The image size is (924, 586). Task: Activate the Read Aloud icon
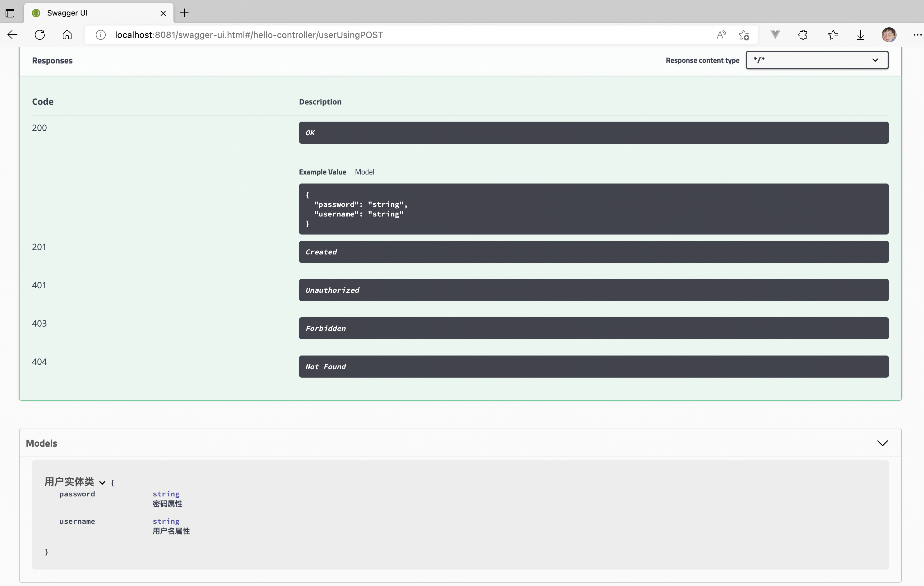click(721, 35)
